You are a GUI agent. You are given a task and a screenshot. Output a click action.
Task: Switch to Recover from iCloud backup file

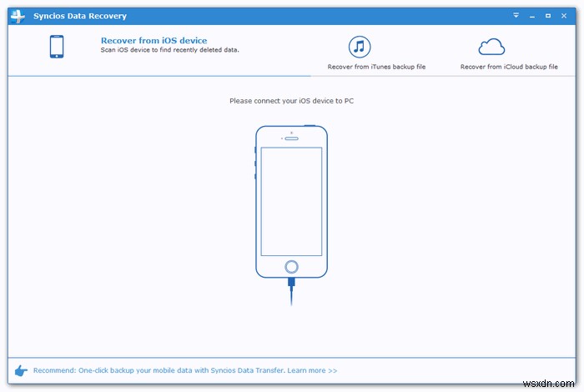(x=509, y=67)
